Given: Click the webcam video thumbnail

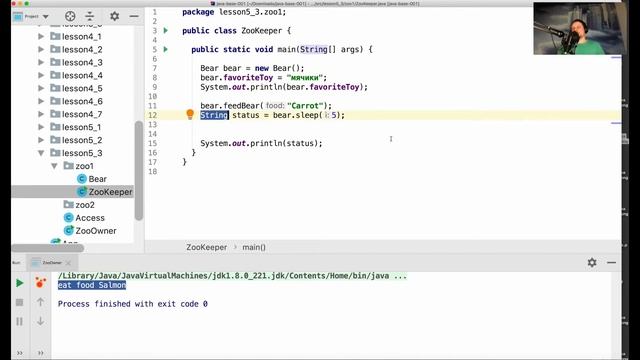Looking at the screenshot, I should (580, 29).
